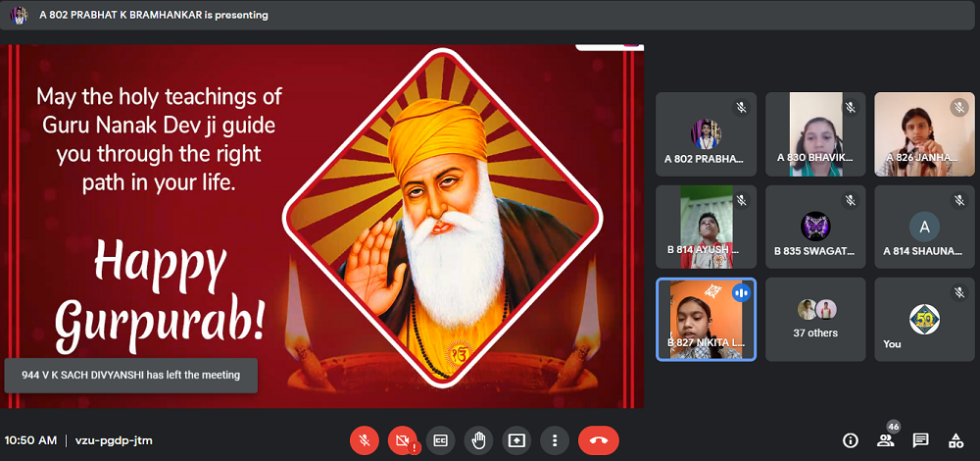Select the B 827 NIKITA video tile
Screen dimensions: 980x461
click(706, 319)
